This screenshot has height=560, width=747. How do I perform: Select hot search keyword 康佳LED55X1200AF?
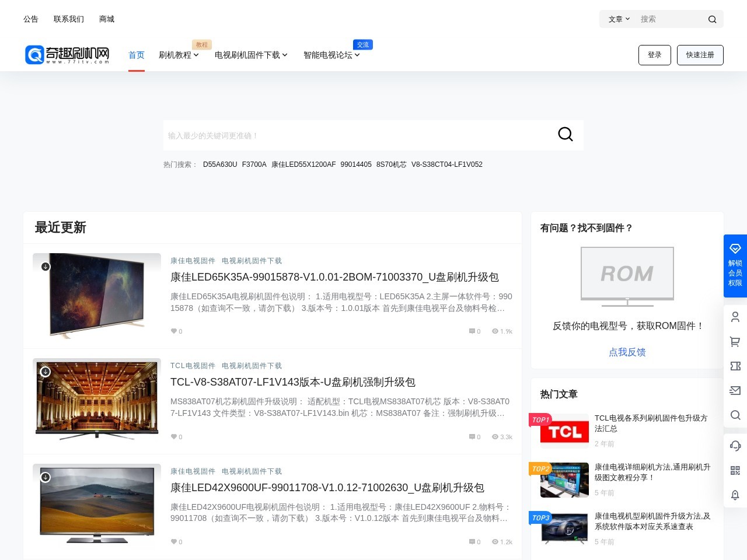coord(303,164)
